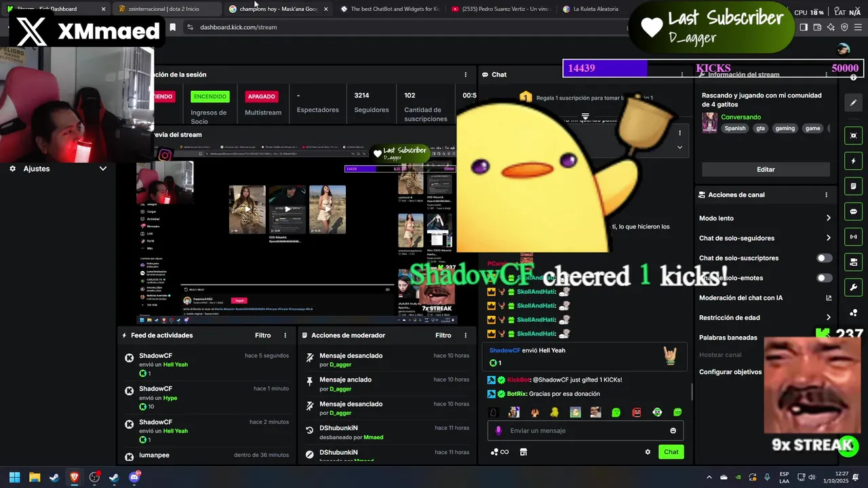Click D_agger under Mensaje anclado

coord(340,389)
